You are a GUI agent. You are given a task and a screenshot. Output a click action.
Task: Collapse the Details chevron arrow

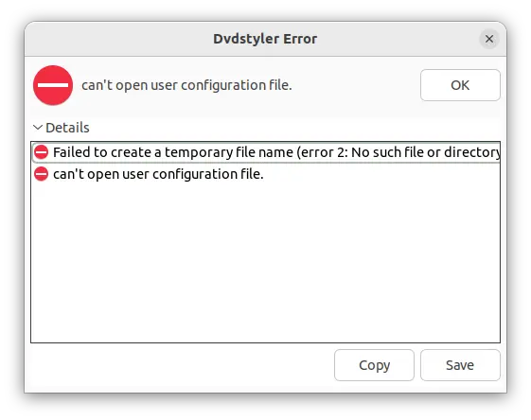pyautogui.click(x=38, y=128)
